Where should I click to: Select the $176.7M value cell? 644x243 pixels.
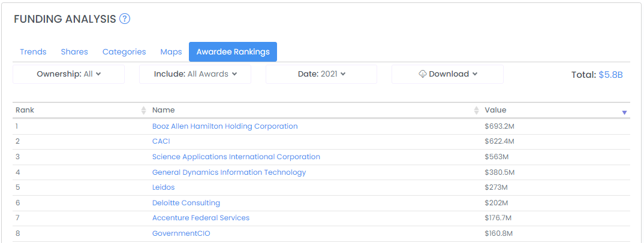pyautogui.click(x=498, y=218)
